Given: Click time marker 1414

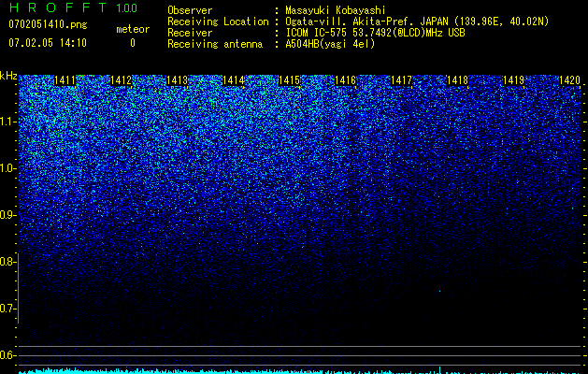Looking at the screenshot, I should coord(234,80).
